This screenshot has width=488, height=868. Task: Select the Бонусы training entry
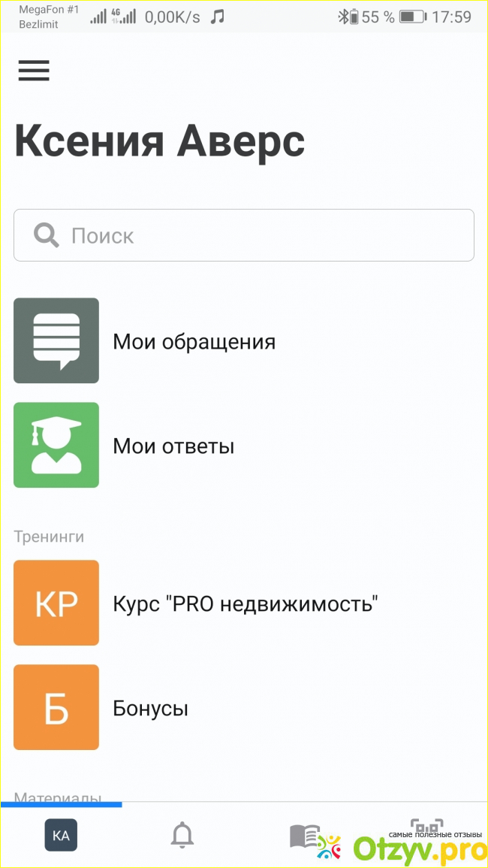[x=150, y=708]
